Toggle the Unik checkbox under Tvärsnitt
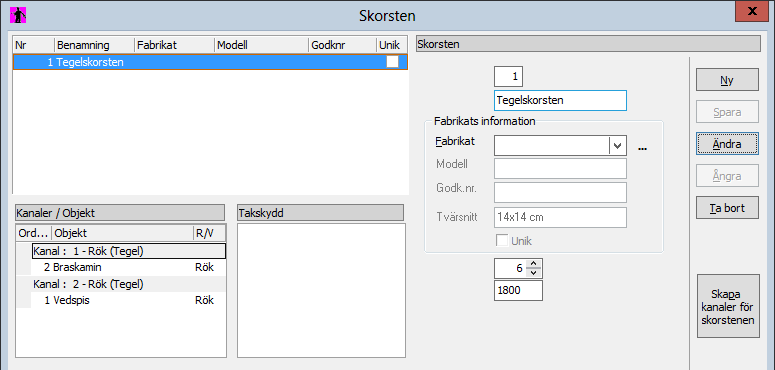The height and width of the screenshot is (370, 775). 502,241
